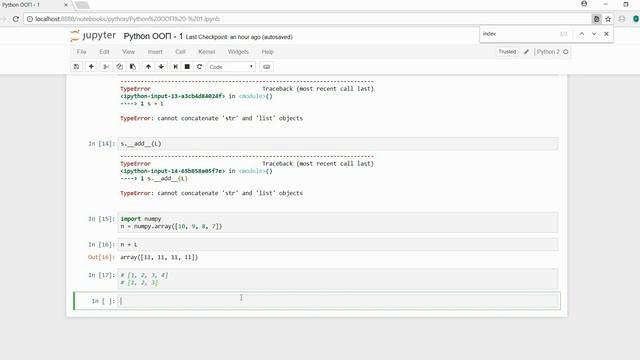640x360 pixels.
Task: Open command palette keyboard icon
Action: pos(267,67)
